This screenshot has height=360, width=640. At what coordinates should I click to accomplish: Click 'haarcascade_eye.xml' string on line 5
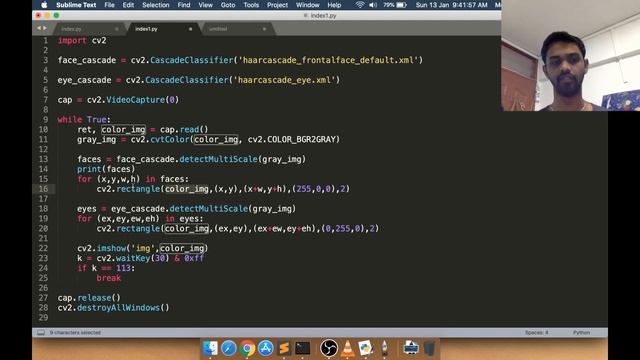pos(284,80)
